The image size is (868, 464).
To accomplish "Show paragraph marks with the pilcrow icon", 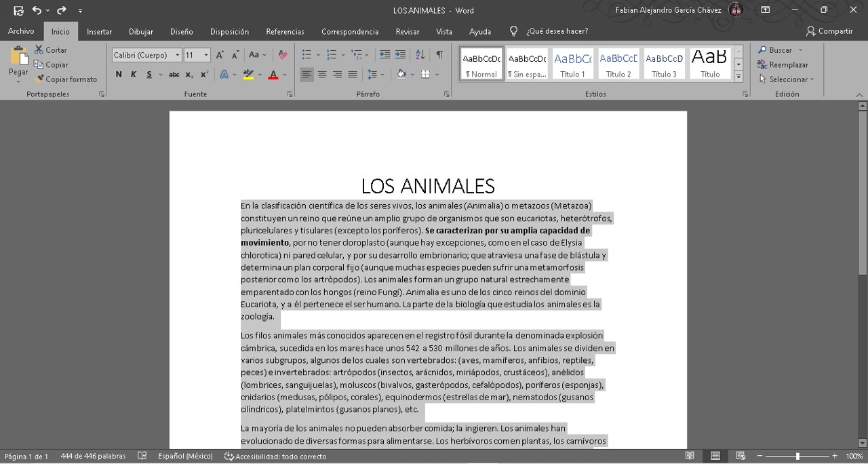I will click(x=439, y=55).
